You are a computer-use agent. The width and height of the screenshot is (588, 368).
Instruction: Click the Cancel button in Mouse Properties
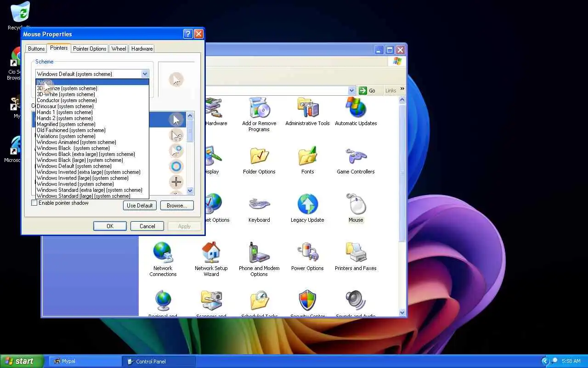147,226
